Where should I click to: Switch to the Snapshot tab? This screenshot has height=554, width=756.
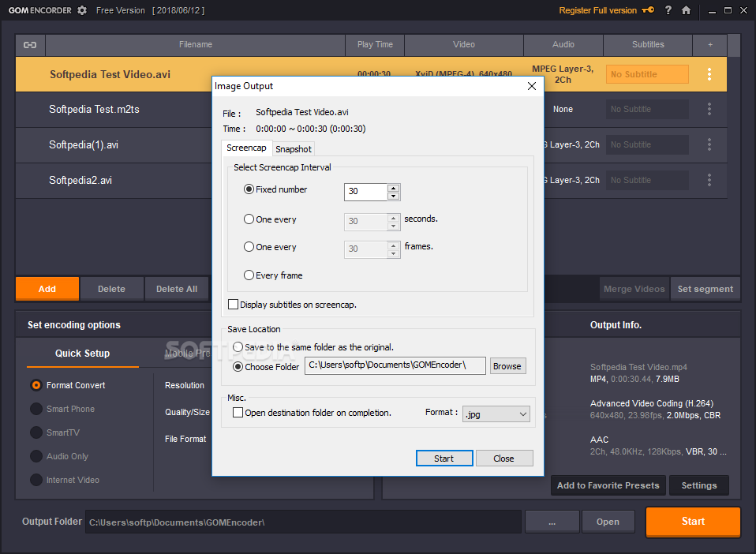click(294, 149)
